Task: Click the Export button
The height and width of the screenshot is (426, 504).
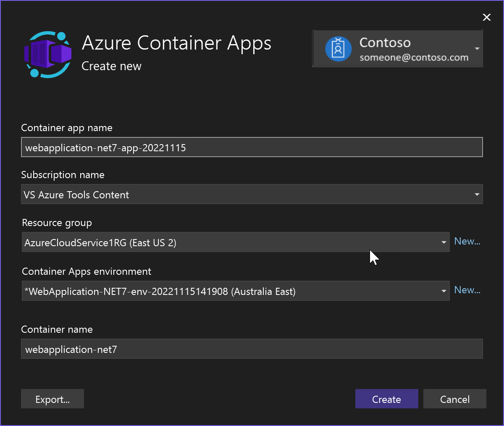Action: [52, 399]
